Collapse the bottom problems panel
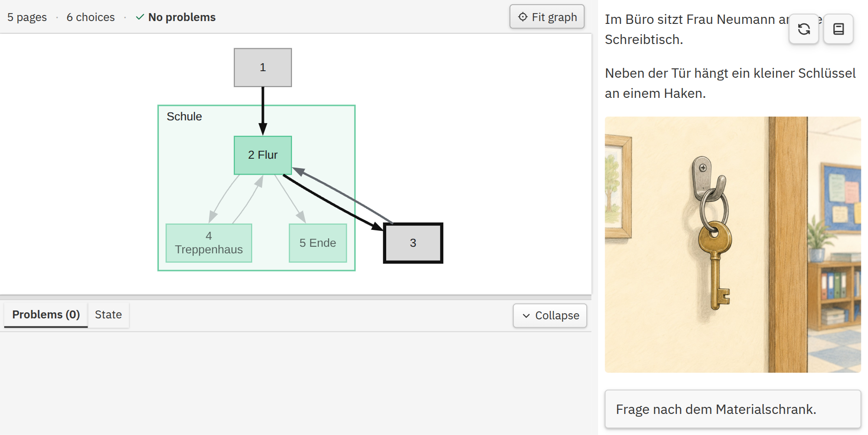This screenshot has height=435, width=868. (550, 316)
